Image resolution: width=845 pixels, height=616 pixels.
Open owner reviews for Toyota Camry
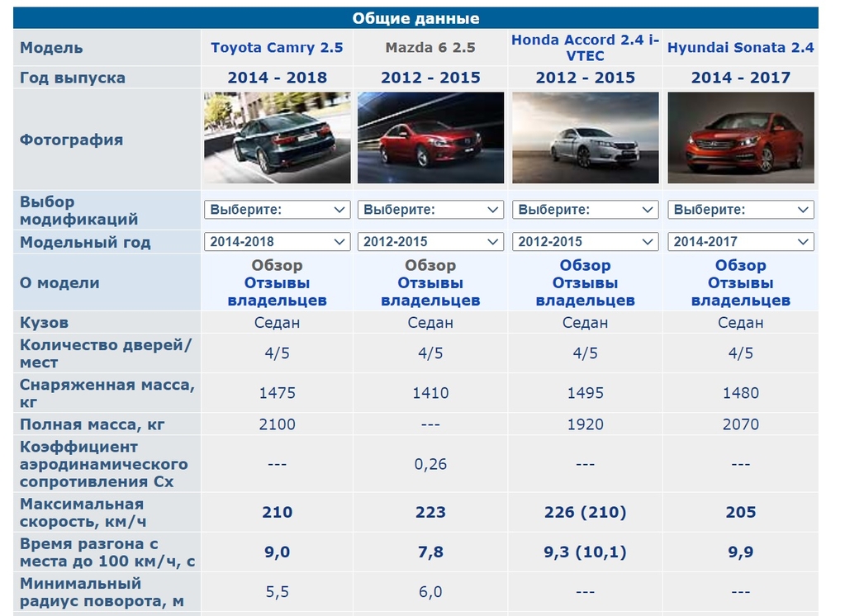[277, 291]
